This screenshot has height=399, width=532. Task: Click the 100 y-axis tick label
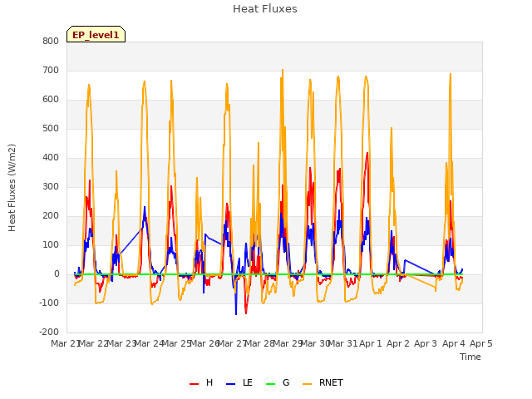click(51, 244)
